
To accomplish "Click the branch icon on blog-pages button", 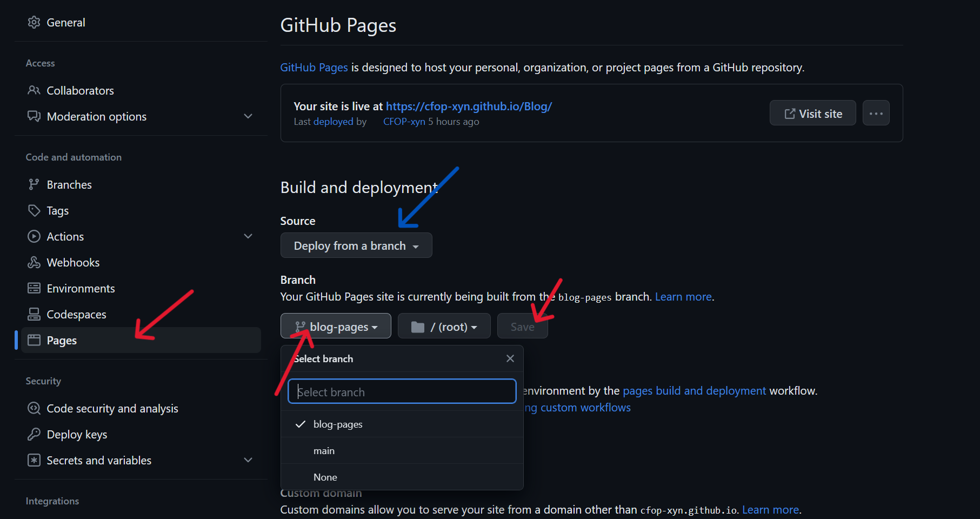I will [301, 327].
